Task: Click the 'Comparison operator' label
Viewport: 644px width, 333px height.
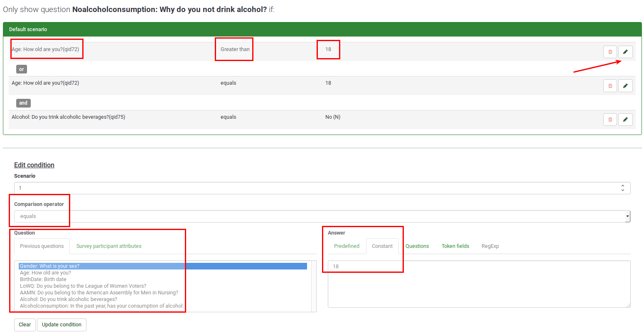Action: pyautogui.click(x=39, y=204)
